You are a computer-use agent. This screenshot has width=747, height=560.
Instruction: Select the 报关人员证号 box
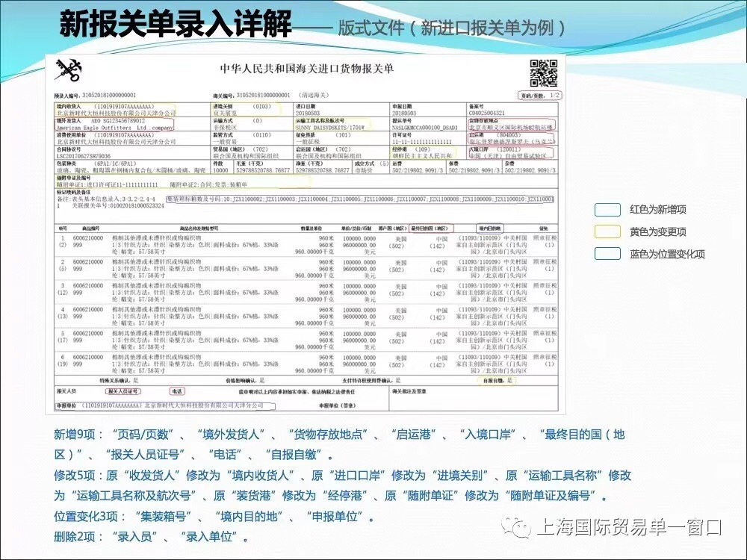point(123,391)
